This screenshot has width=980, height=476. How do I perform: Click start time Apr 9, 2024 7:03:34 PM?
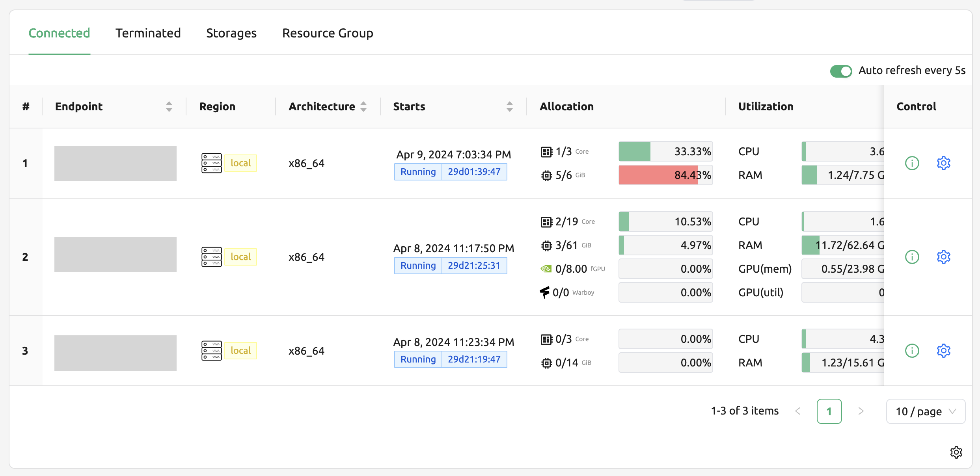(454, 154)
